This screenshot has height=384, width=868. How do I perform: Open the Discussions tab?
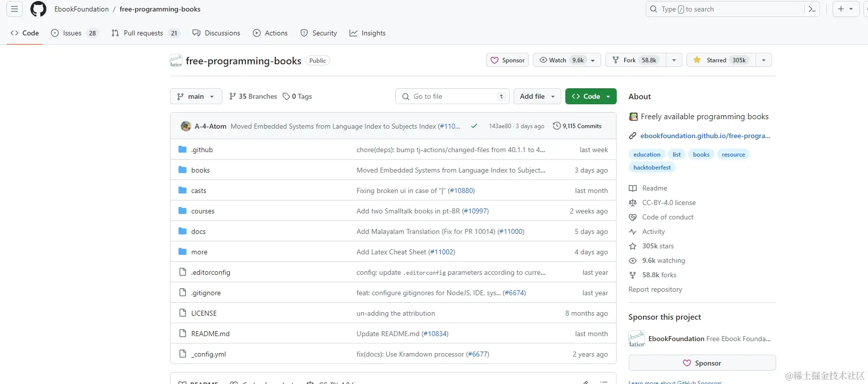(216, 33)
